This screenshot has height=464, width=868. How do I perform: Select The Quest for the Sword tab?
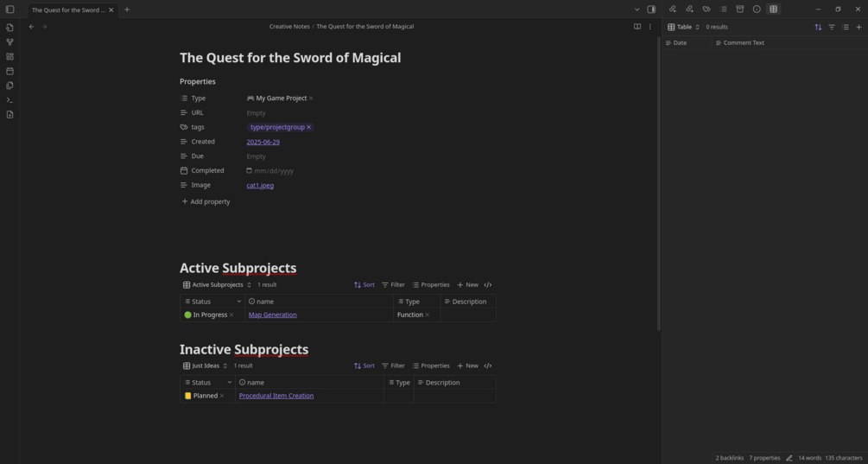(x=68, y=10)
